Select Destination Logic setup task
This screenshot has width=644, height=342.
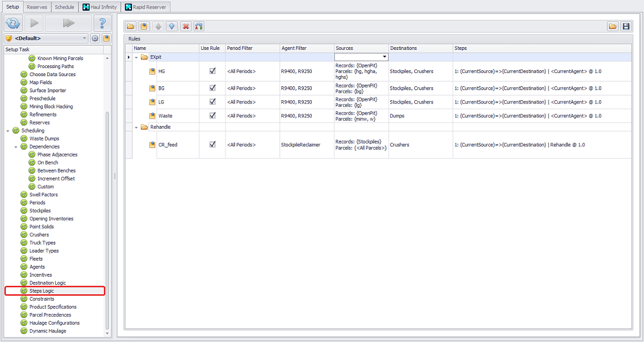click(47, 282)
